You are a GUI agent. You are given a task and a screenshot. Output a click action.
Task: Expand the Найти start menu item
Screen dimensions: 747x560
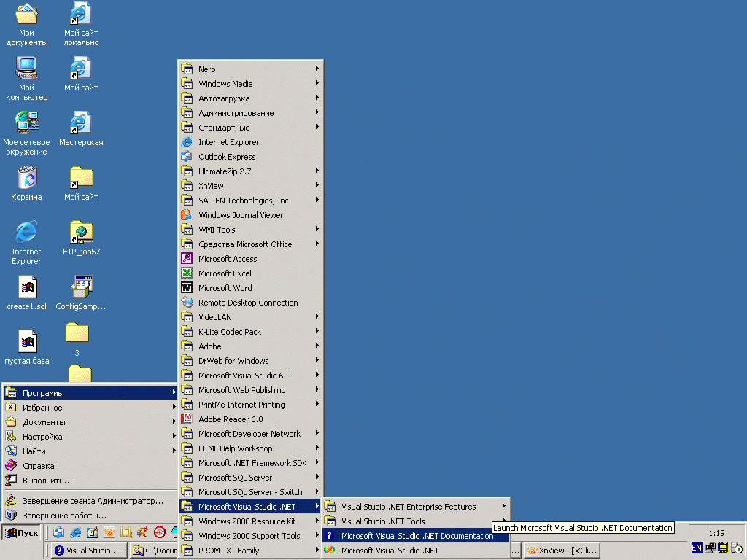90,451
